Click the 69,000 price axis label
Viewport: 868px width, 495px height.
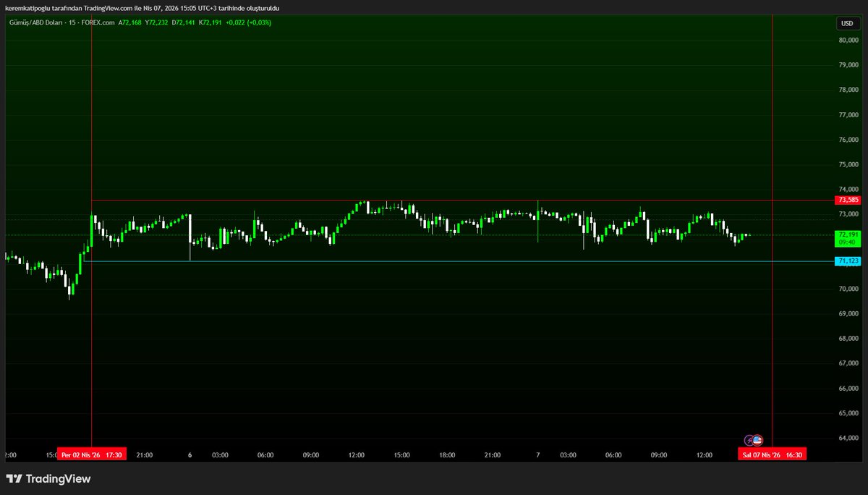coord(848,313)
